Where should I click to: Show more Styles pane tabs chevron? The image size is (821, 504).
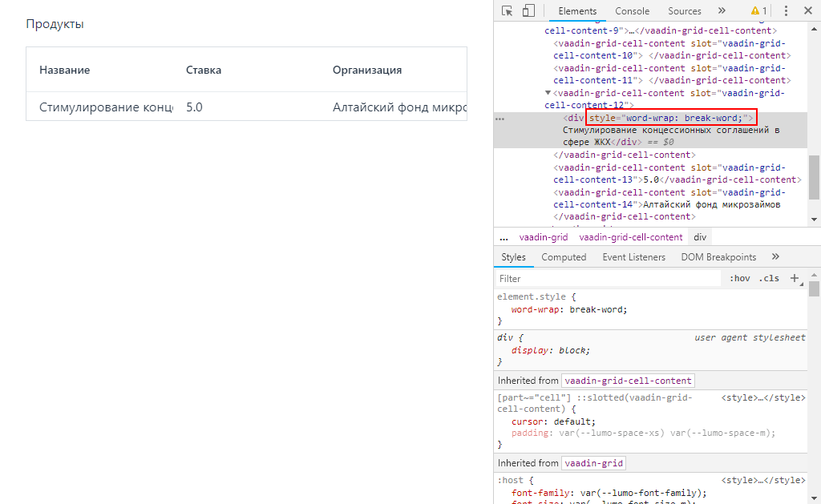point(775,256)
